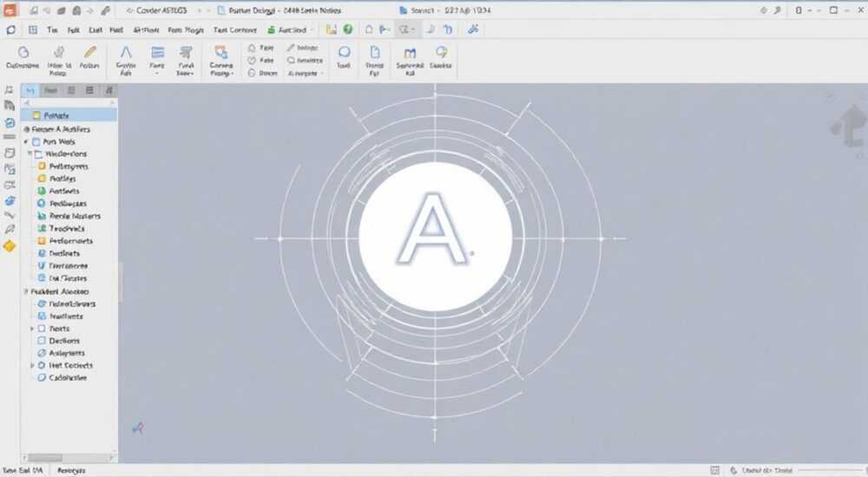Click the blue M-shaped ribbon icon
The height and width of the screenshot is (477, 868).
click(410, 53)
